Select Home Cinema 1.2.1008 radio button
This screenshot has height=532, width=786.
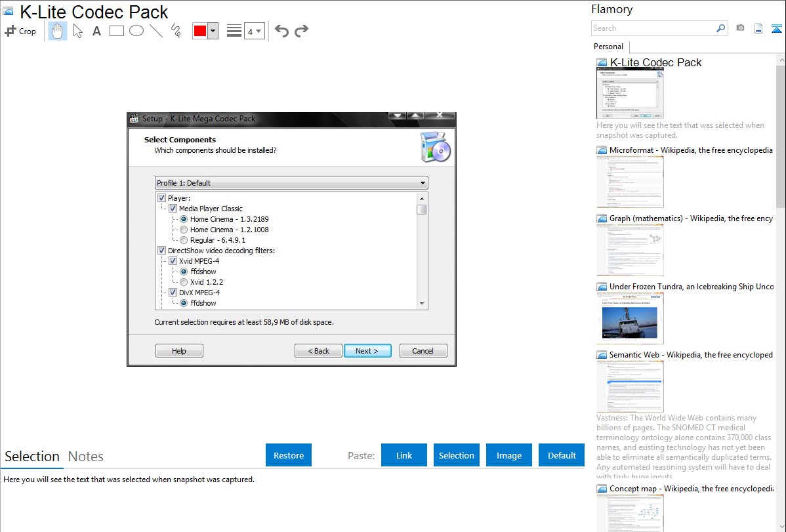pos(184,230)
